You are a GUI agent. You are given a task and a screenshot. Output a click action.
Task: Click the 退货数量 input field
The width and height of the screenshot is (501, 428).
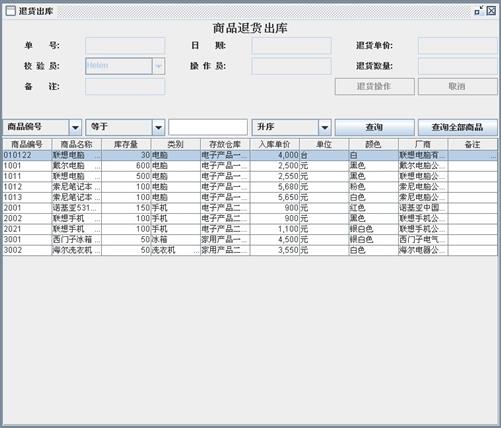(x=457, y=66)
